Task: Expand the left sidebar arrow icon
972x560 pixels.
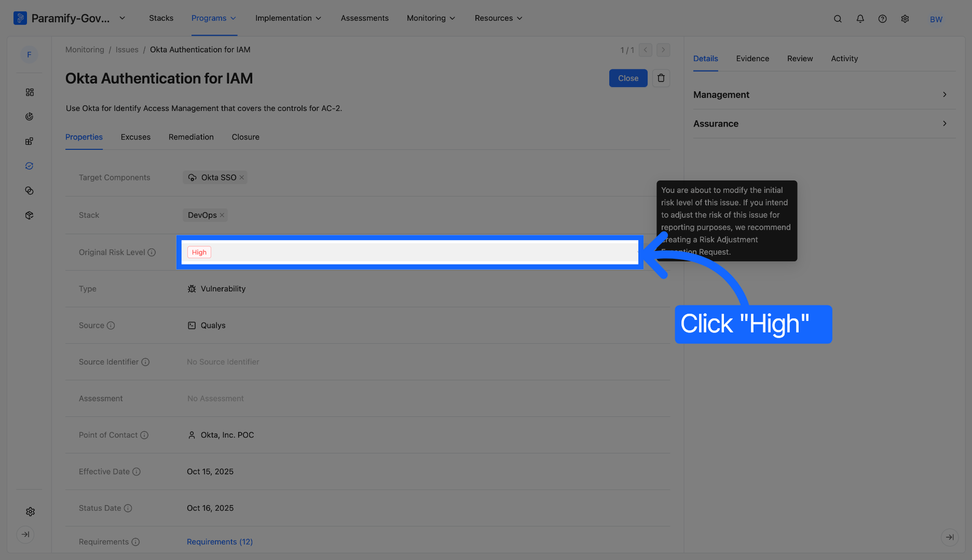Action: [x=25, y=535]
